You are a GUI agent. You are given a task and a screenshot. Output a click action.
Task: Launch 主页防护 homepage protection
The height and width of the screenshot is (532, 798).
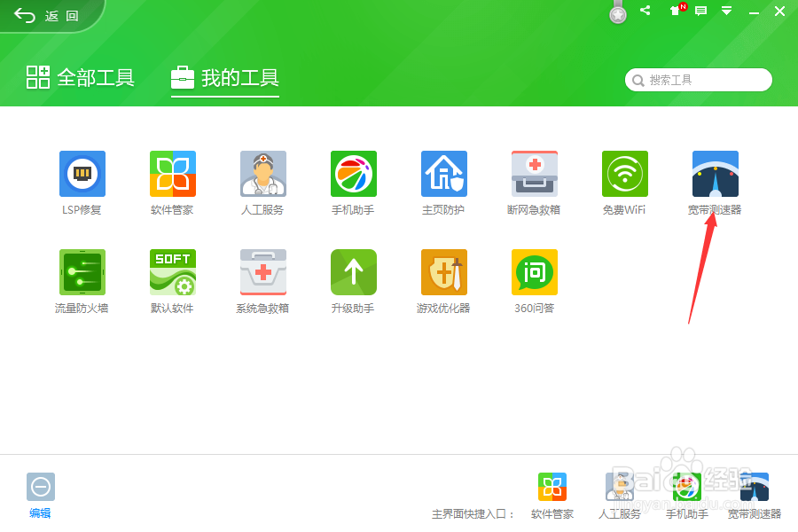pyautogui.click(x=443, y=174)
